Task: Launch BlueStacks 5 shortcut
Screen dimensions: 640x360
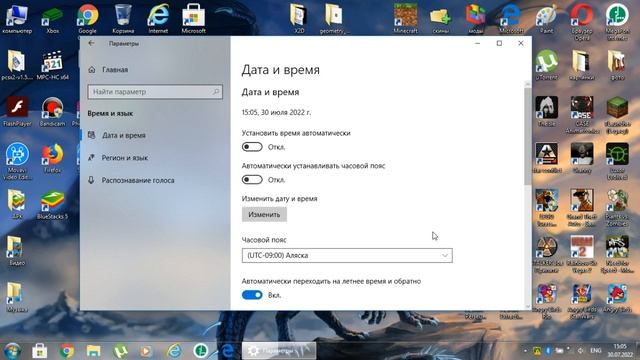Action: pos(52,205)
